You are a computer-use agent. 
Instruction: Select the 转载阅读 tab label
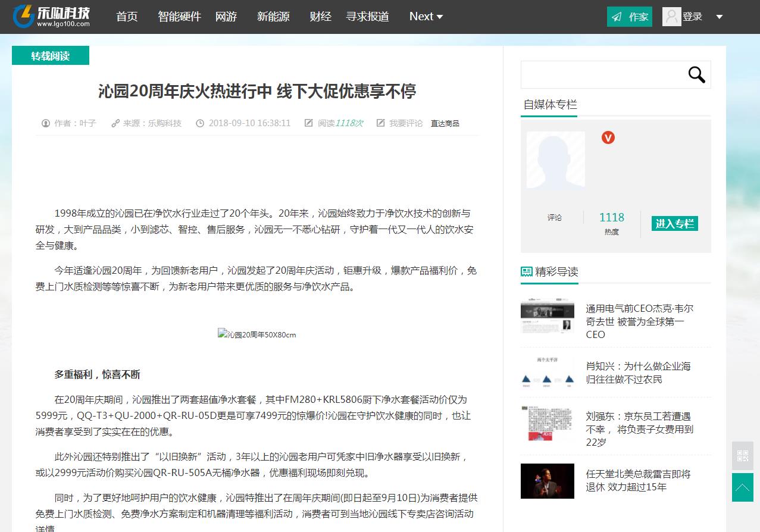pos(51,56)
